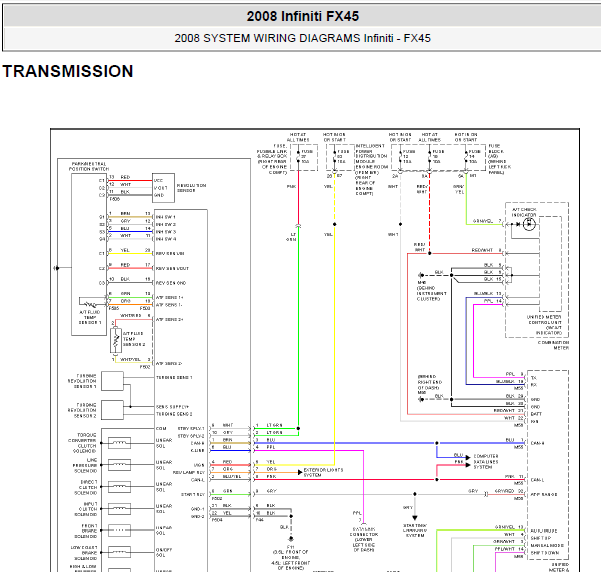
Task: Click the "FRONT BRAKE SOLENOID" label
Action: (86, 531)
